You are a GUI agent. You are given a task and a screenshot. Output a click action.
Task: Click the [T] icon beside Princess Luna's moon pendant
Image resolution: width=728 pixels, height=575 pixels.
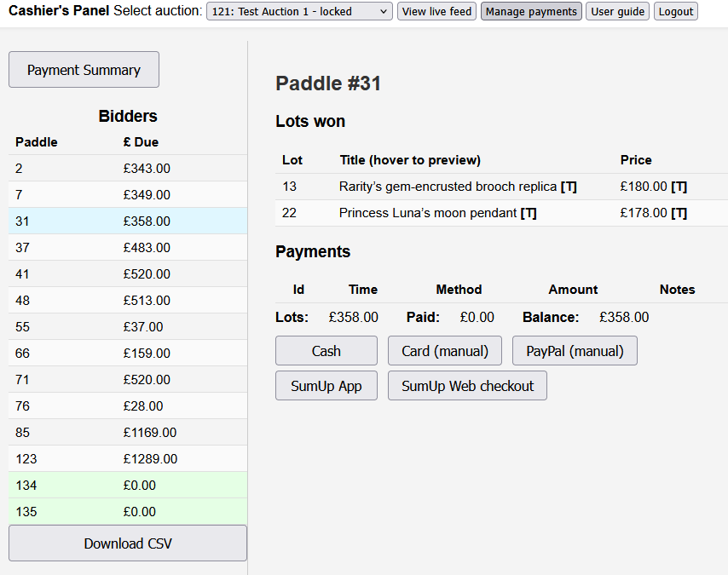pos(529,213)
